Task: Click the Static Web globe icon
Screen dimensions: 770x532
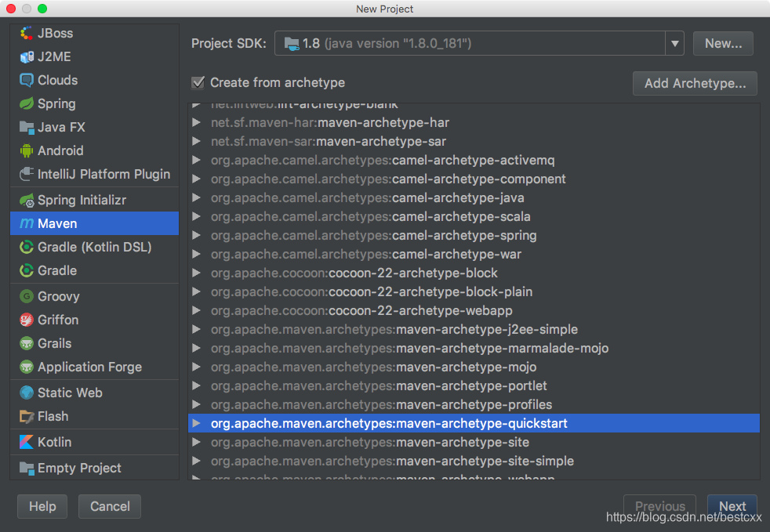Action: (27, 393)
